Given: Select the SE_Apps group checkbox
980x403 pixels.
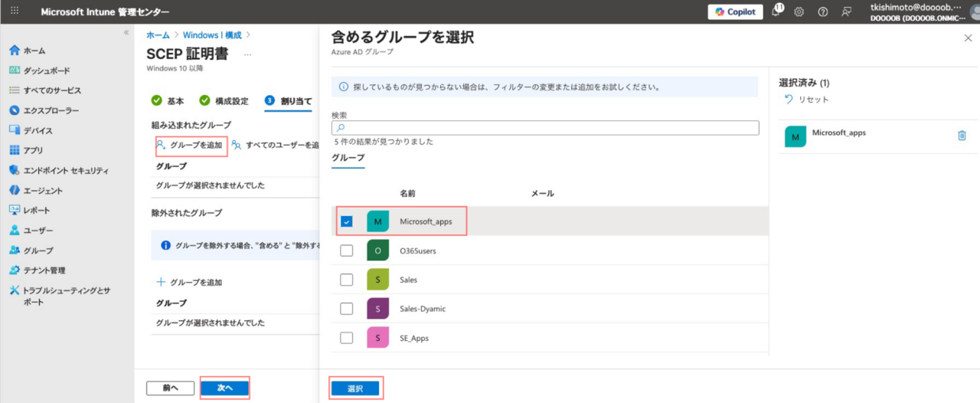Looking at the screenshot, I should pyautogui.click(x=346, y=338).
